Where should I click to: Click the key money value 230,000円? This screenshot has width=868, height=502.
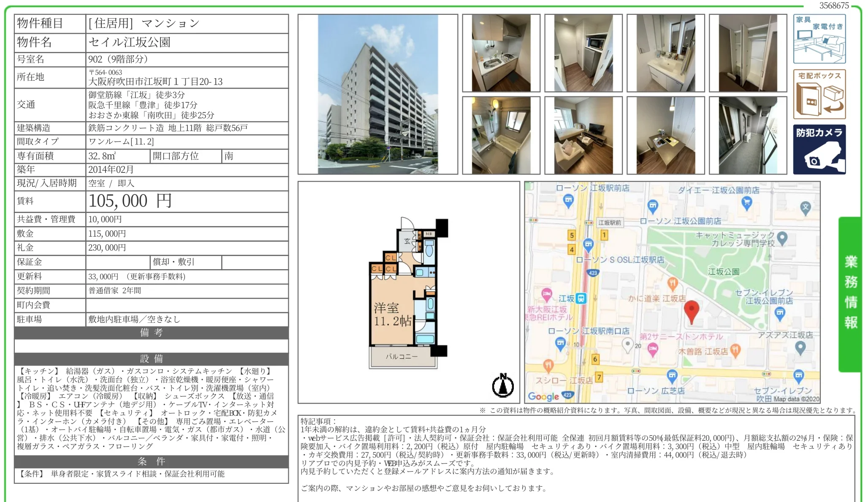[x=107, y=248]
